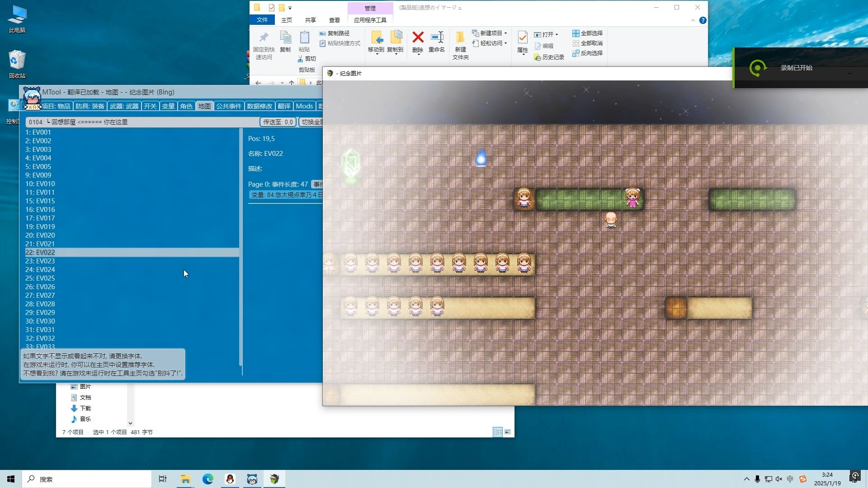Select Pictures (图片) in Explorer sidebar
The height and width of the screenshot is (488, 868).
point(81,387)
